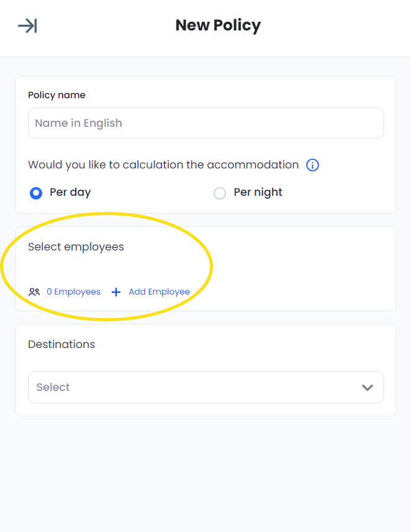Focus the Policy name input field
The image size is (411, 532).
205,123
